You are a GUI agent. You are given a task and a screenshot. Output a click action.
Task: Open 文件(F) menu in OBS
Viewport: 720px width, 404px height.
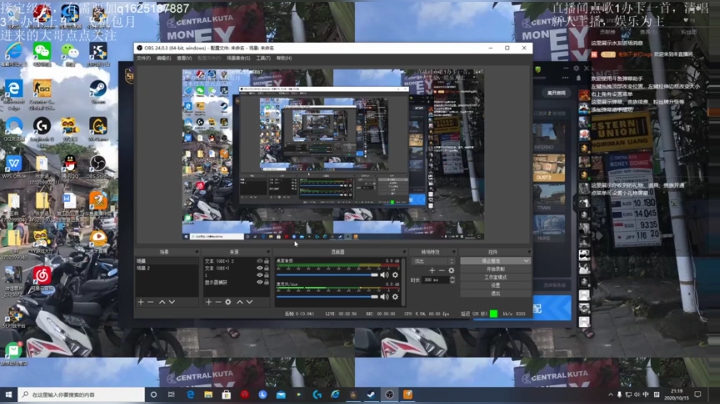coord(143,58)
